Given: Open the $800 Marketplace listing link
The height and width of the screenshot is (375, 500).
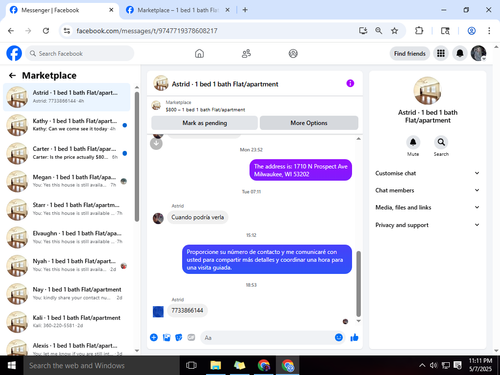Looking at the screenshot, I should [x=205, y=110].
